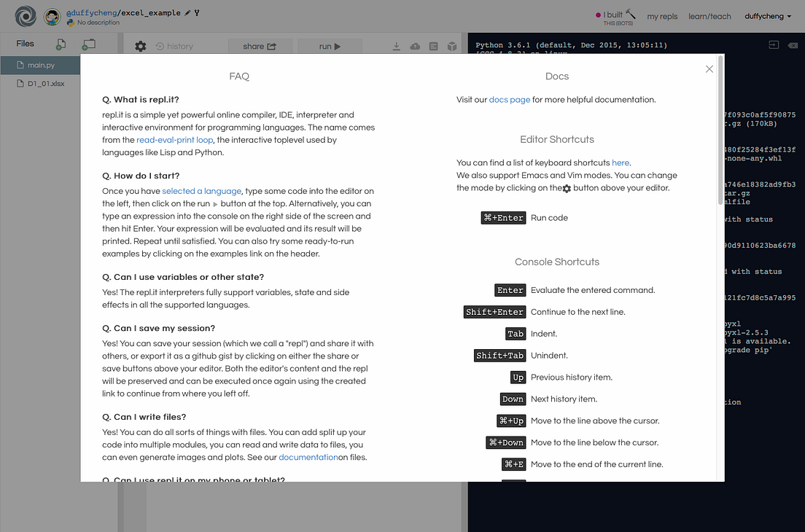Run the code with the run button
Viewport: 805px width, 532px height.
coord(330,45)
